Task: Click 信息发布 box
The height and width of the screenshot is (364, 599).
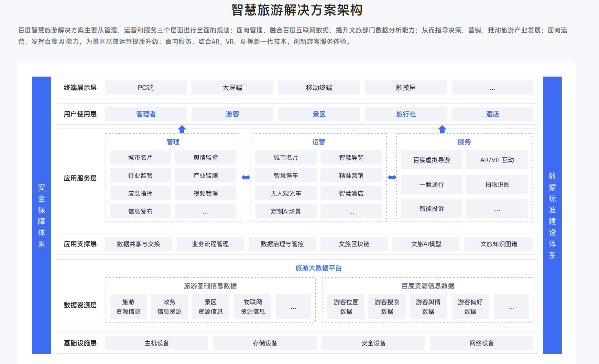Action: [x=140, y=211]
